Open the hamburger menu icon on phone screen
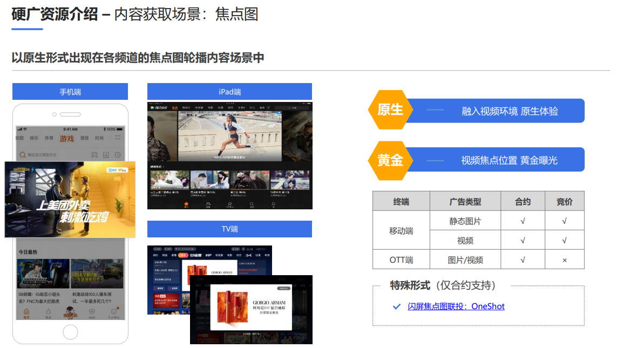The height and width of the screenshot is (348, 644). pyautogui.click(x=118, y=137)
